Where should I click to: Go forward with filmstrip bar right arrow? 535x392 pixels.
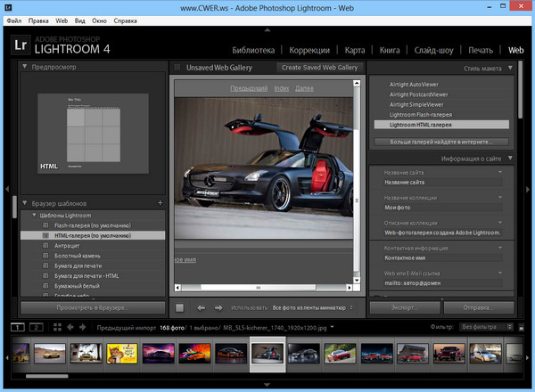[x=83, y=327]
